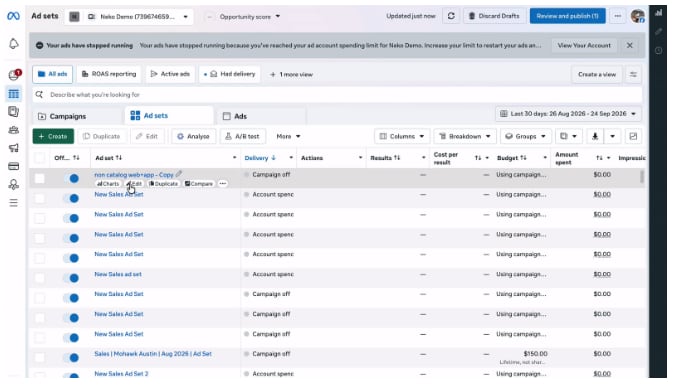Viewport: 680px width, 385px height.
Task: Open Sales | Mohawk Austin | Aug 2026 | Ad Set link
Action: tap(153, 354)
